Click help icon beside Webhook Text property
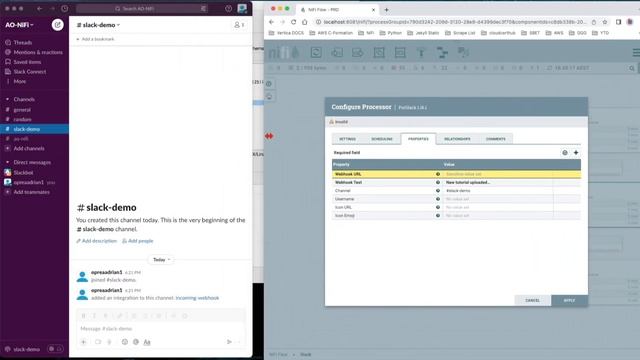 [x=438, y=182]
